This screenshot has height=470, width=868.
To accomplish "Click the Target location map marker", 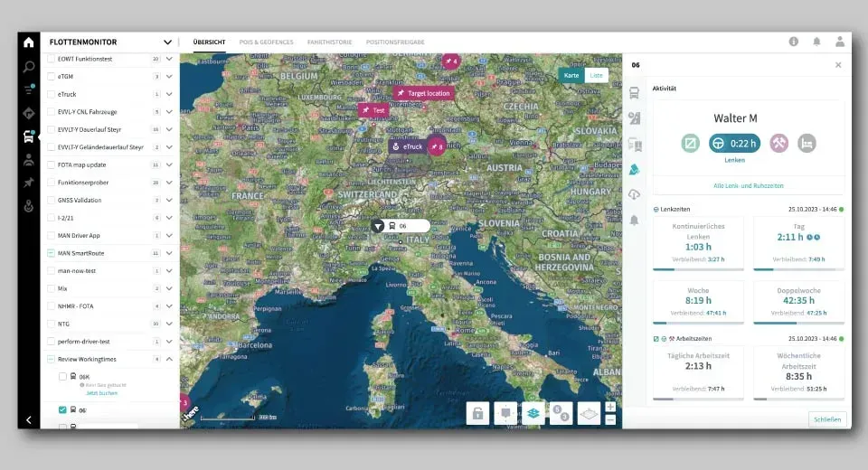I will [424, 93].
